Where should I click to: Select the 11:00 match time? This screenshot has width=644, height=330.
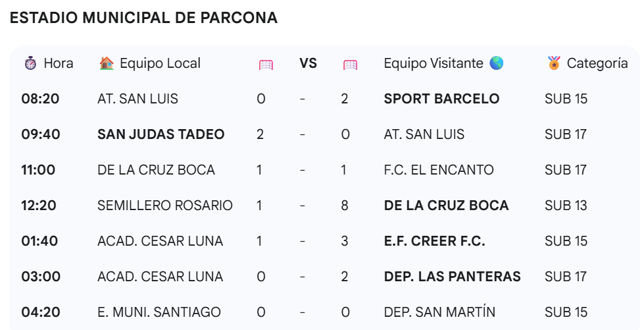pyautogui.click(x=38, y=170)
